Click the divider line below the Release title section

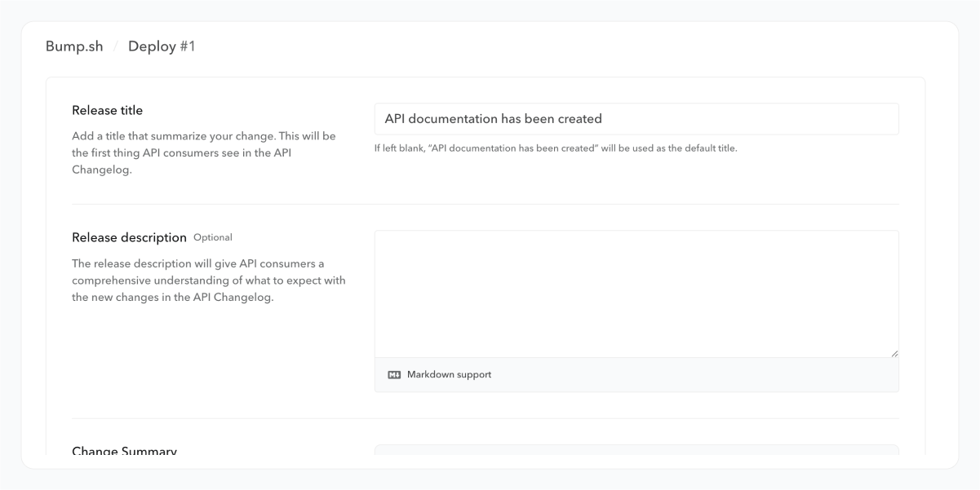pos(486,204)
